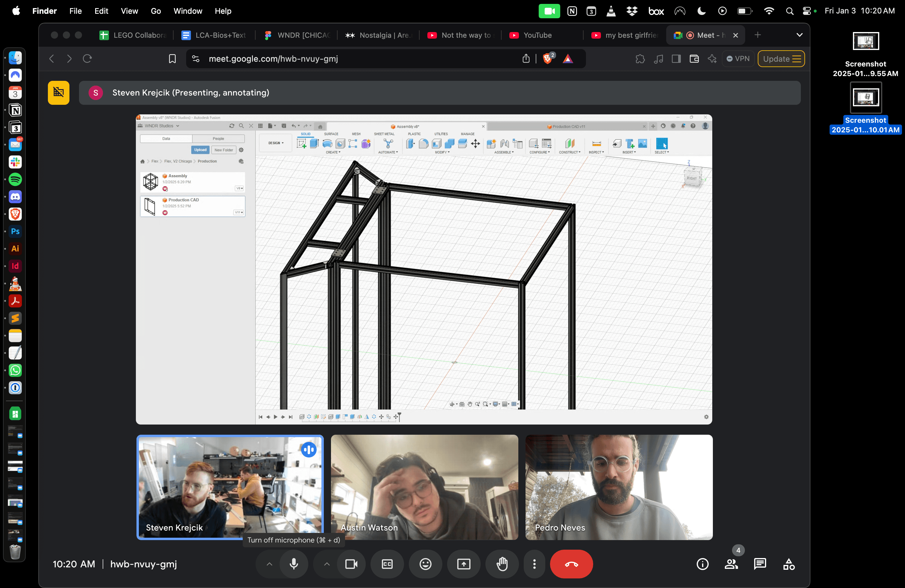Turn off the camera
Image resolution: width=905 pixels, height=588 pixels.
click(351, 564)
